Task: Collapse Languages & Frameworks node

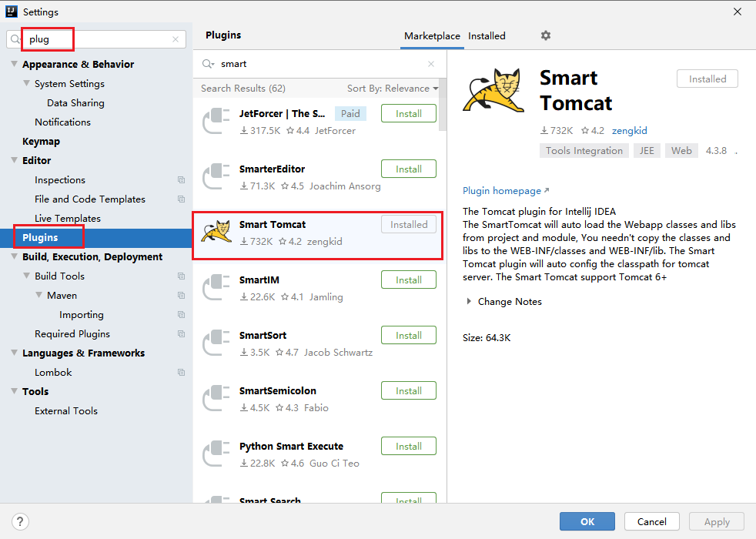Action: (15, 353)
